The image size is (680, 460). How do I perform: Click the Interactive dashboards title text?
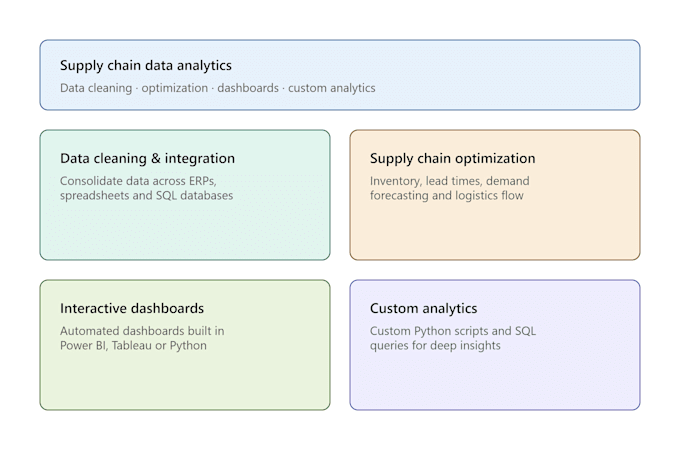[132, 308]
